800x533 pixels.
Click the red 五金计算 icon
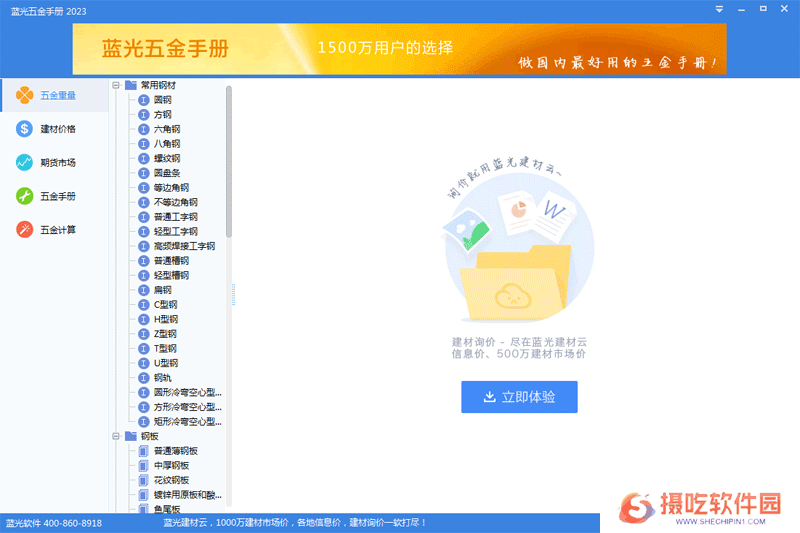tap(24, 230)
